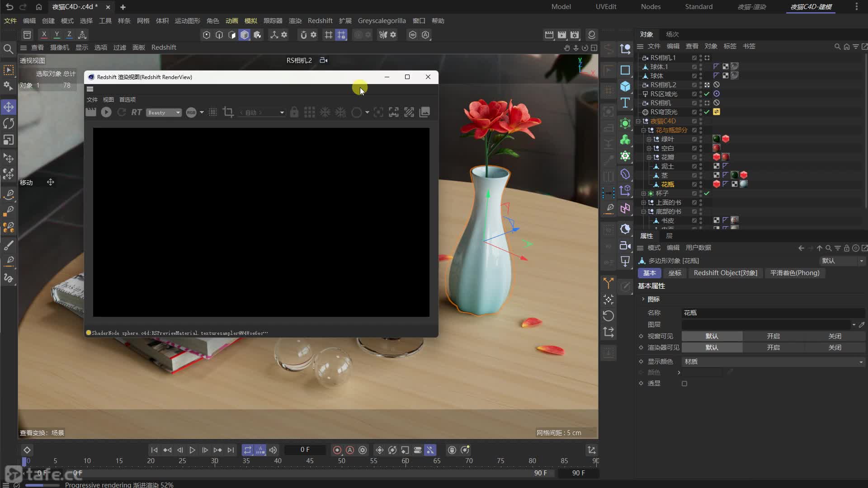Click the snapshot image icon in RenderView
The height and width of the screenshot is (488, 868).
(425, 112)
